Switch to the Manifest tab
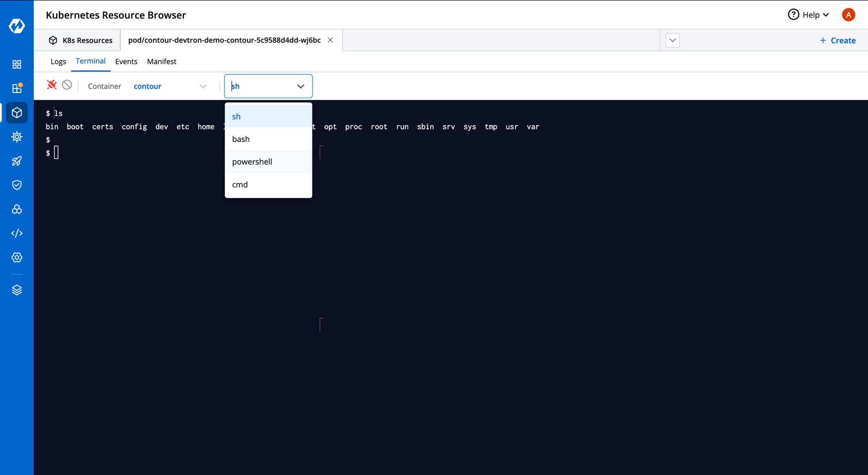Viewport: 868px width, 475px height. click(161, 61)
